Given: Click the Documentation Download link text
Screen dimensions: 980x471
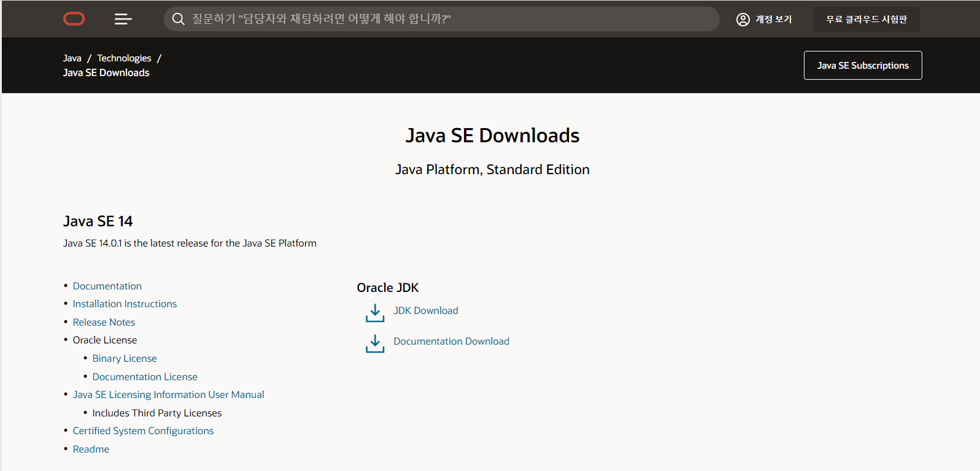Looking at the screenshot, I should [x=452, y=341].
